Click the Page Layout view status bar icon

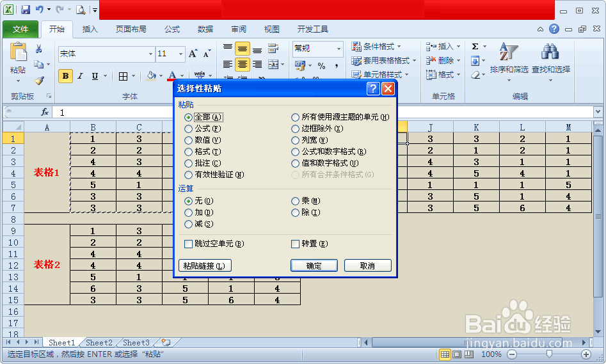point(457,354)
